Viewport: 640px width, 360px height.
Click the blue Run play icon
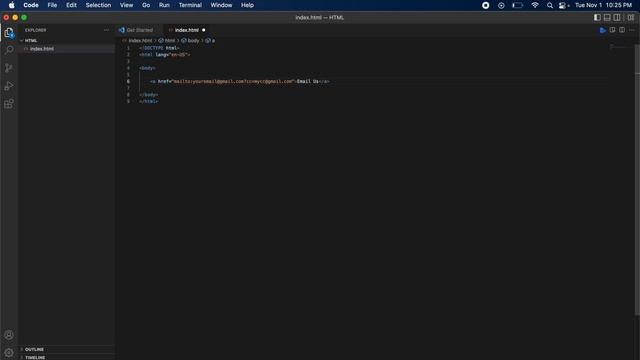click(x=602, y=30)
